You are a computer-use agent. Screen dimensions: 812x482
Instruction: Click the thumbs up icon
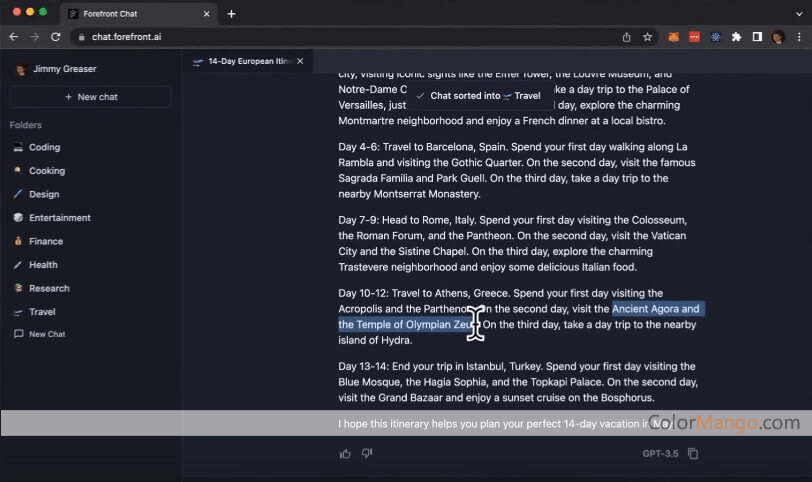(345, 454)
